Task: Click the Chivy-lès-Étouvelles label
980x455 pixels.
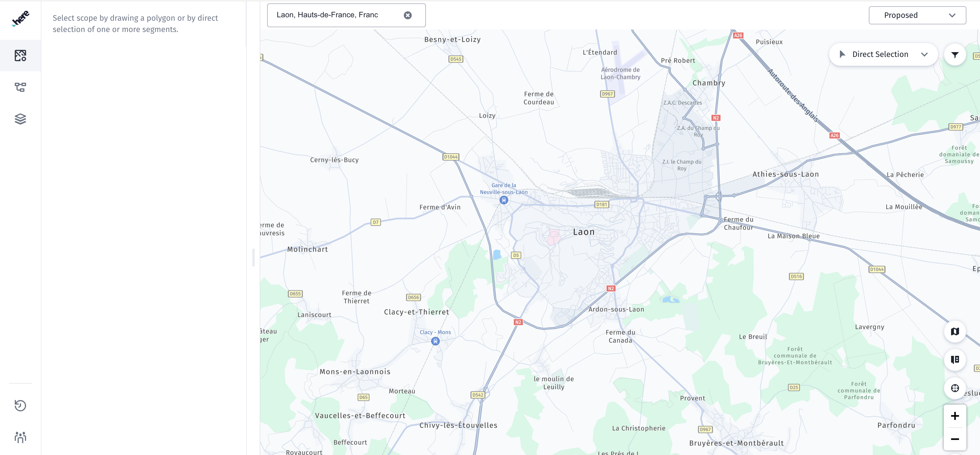Action: (459, 425)
